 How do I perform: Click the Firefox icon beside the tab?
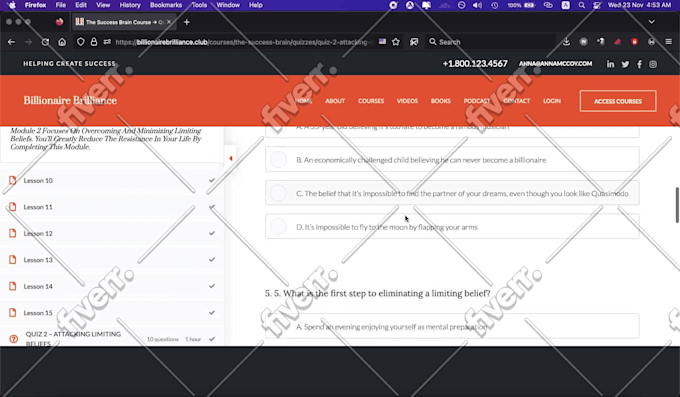(x=59, y=22)
